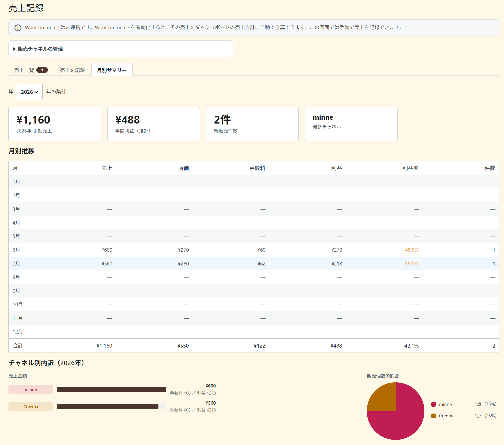Click the ¥1,160 手動売上 card

click(x=55, y=124)
